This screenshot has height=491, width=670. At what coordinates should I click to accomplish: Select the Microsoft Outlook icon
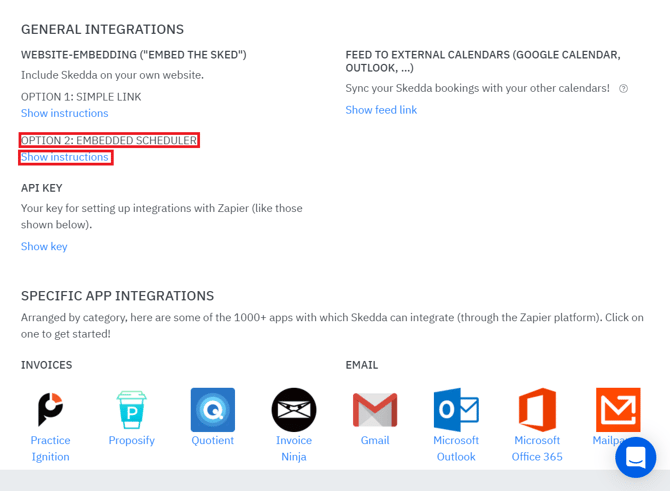click(x=456, y=409)
